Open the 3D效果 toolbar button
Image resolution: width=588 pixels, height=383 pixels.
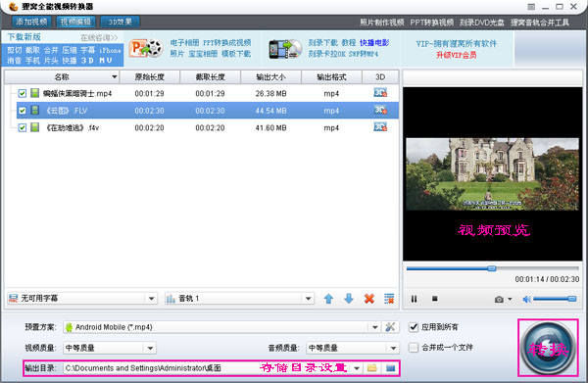(120, 22)
